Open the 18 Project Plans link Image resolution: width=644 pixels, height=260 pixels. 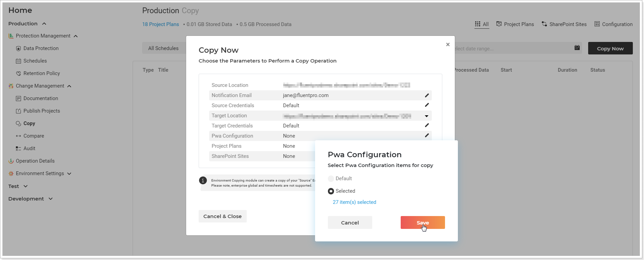(160, 24)
